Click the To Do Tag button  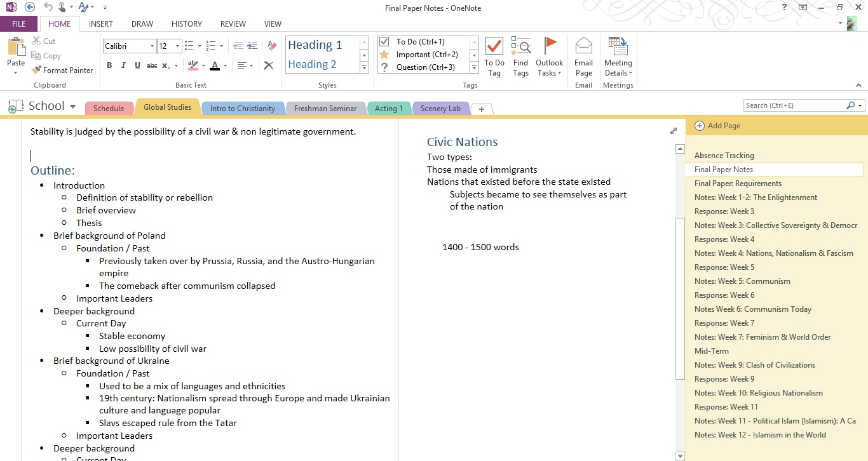494,57
